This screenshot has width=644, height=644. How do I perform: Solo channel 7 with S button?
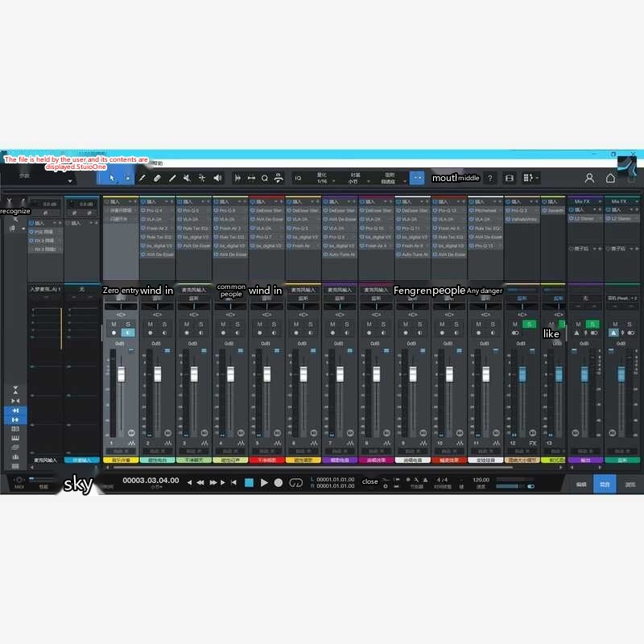347,324
